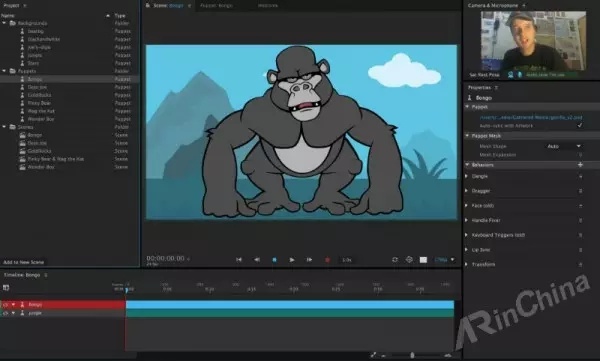
Task: Open the Mesh Shape Auto dropdown
Action: [564, 146]
